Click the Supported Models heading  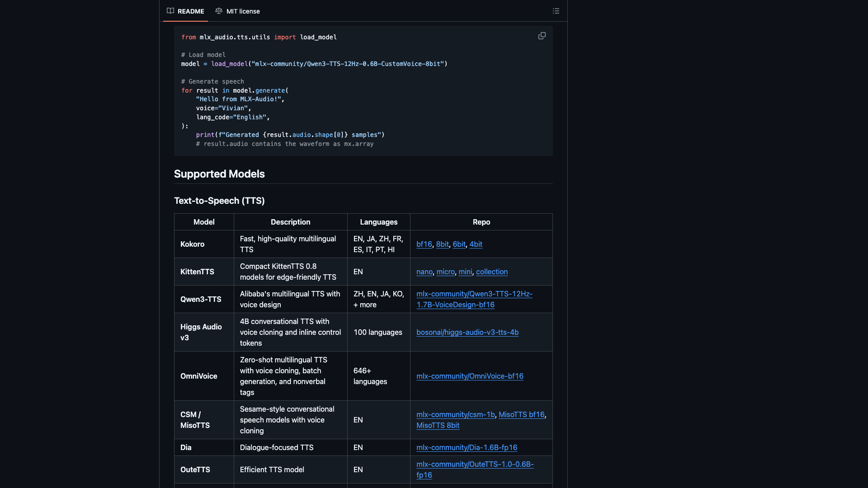tap(219, 174)
